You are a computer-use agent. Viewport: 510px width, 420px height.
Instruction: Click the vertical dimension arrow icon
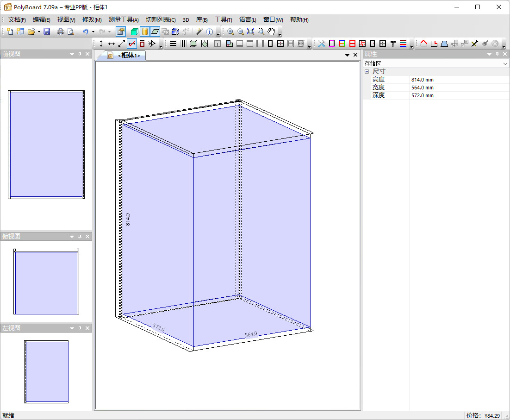click(x=101, y=44)
